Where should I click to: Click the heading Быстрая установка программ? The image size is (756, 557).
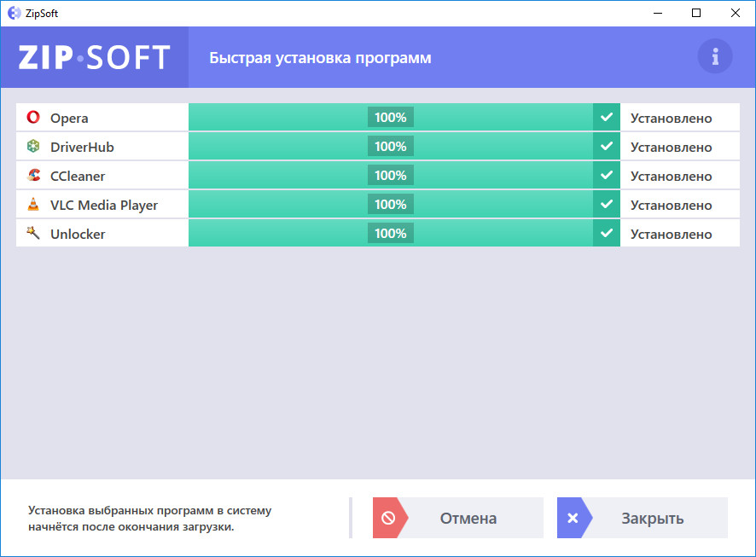(320, 58)
